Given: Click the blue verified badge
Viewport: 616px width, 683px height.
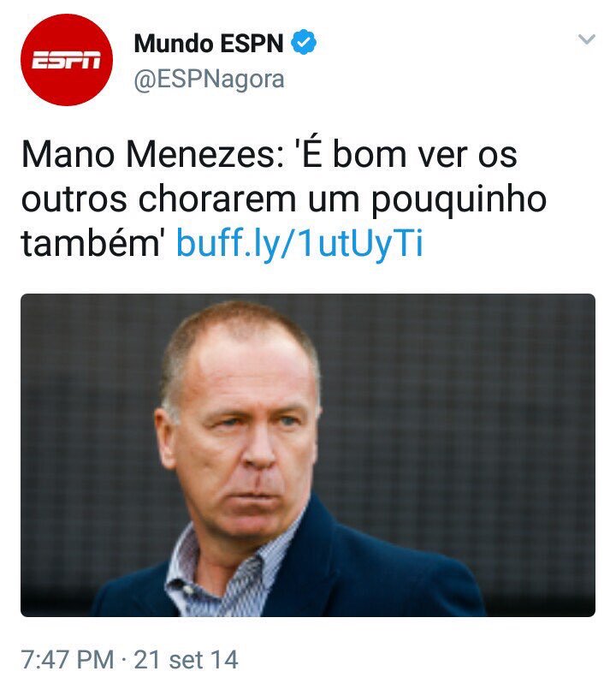Looking at the screenshot, I should click(304, 43).
